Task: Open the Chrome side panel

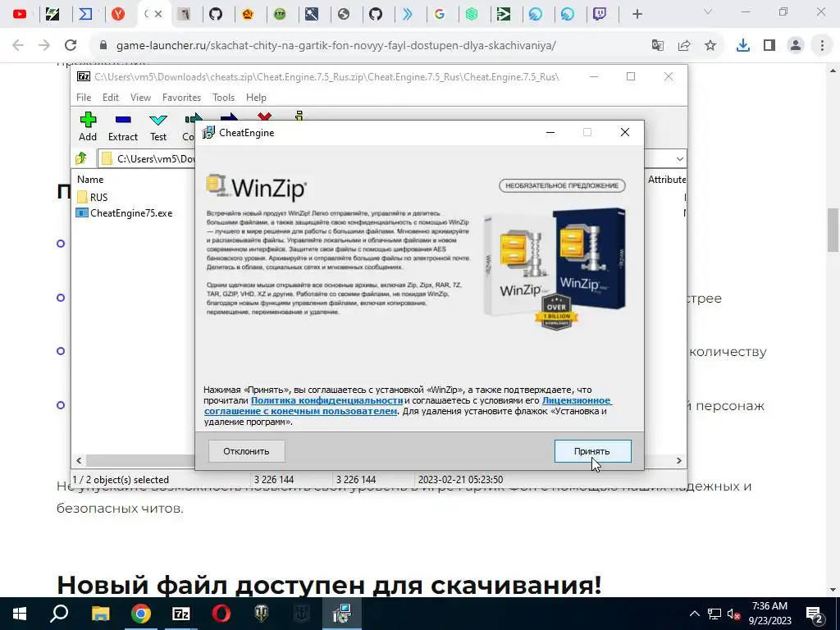Action: coord(769,46)
